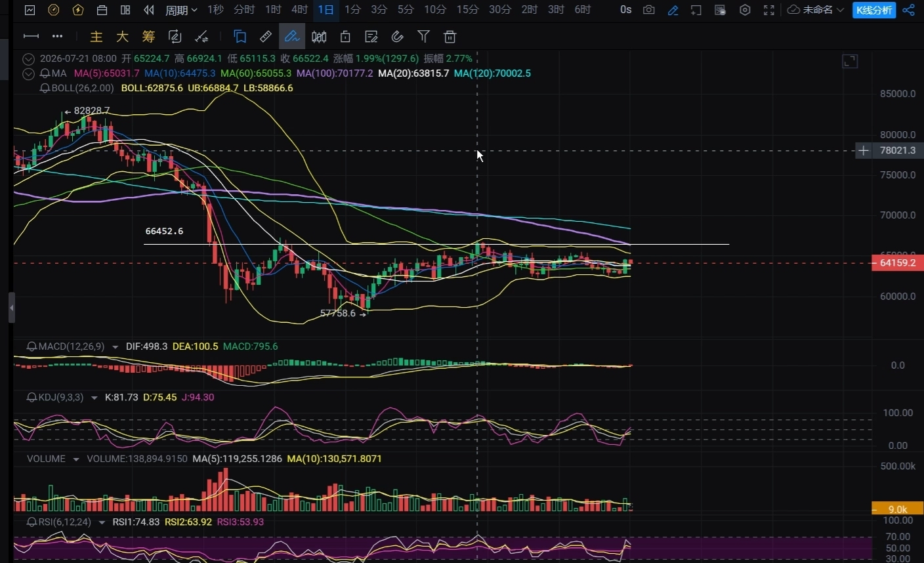Collapse the MA indicator row chevron
Viewport: 924px width, 563px height.
tap(28, 73)
